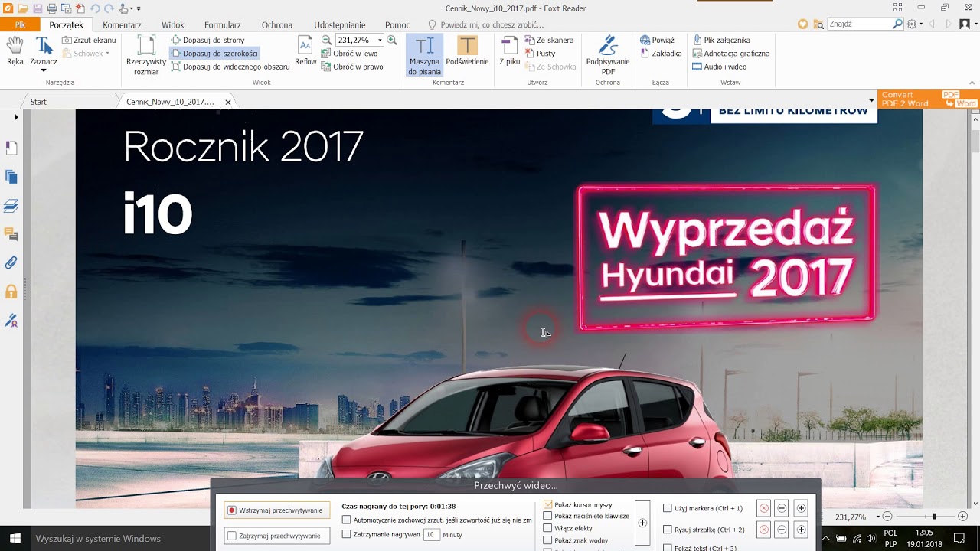Open the security lock panel
Viewport: 980px width, 551px height.
click(11, 292)
